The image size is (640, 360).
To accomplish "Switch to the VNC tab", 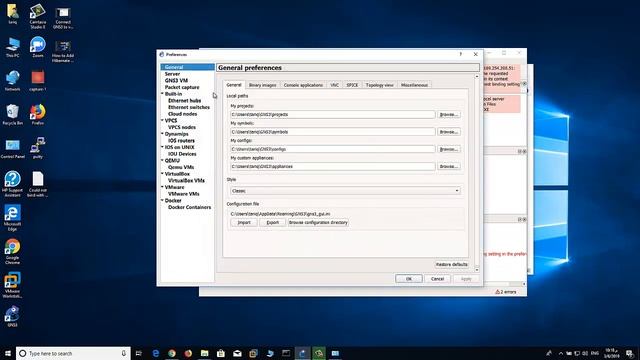I will [x=335, y=85].
